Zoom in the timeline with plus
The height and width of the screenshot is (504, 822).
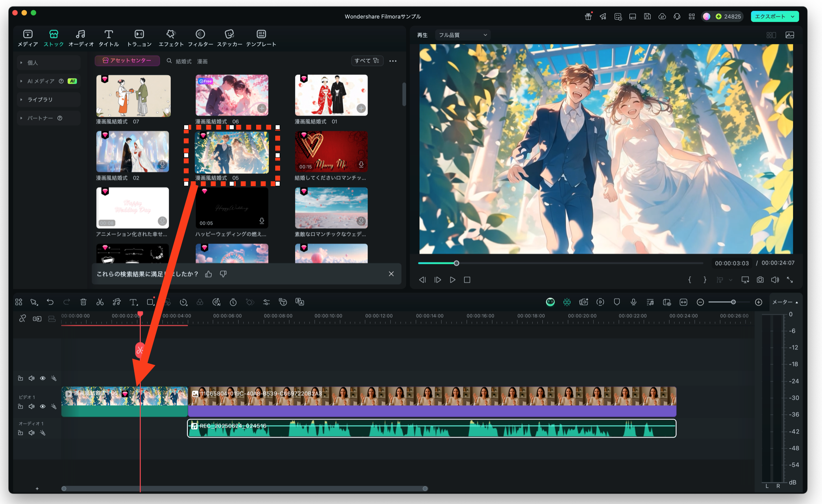tap(759, 302)
